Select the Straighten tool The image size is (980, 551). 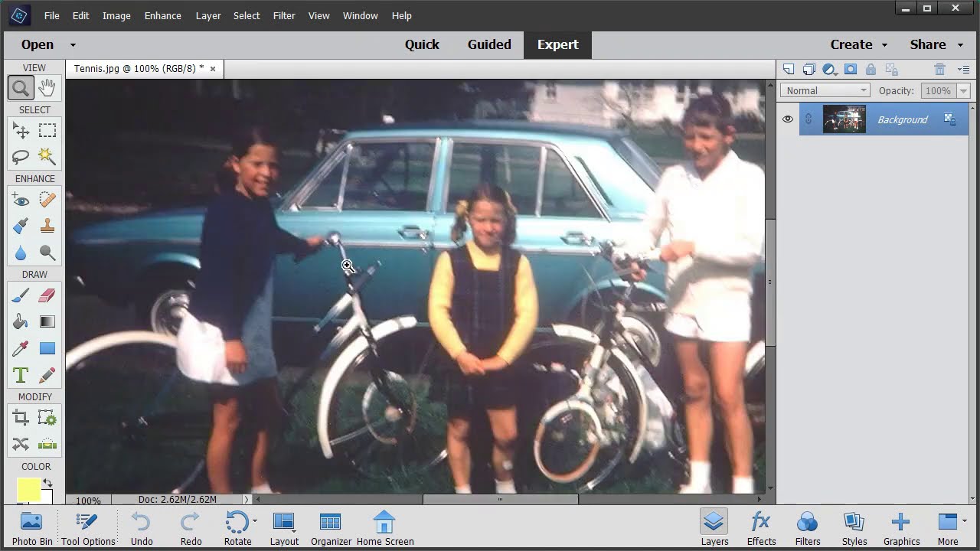pyautogui.click(x=47, y=444)
